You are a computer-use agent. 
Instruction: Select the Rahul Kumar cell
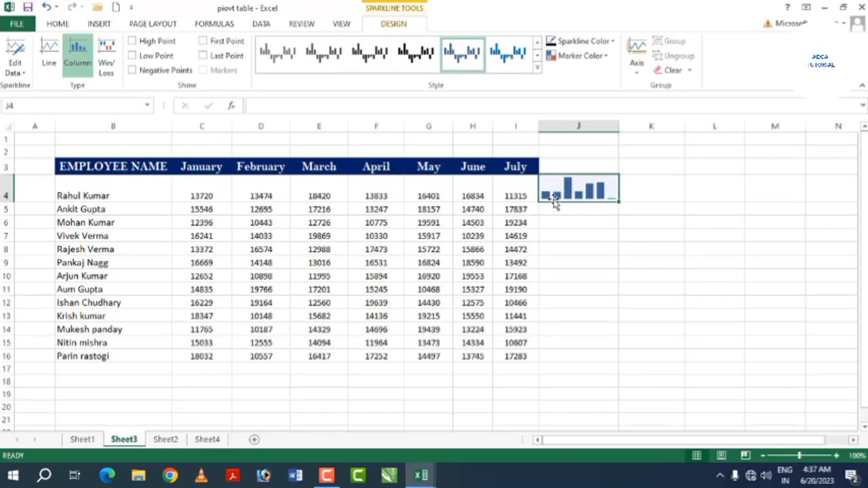tap(113, 188)
